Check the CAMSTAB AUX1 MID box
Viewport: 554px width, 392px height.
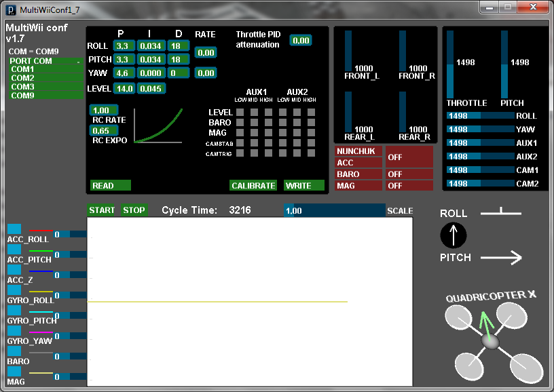(254, 143)
